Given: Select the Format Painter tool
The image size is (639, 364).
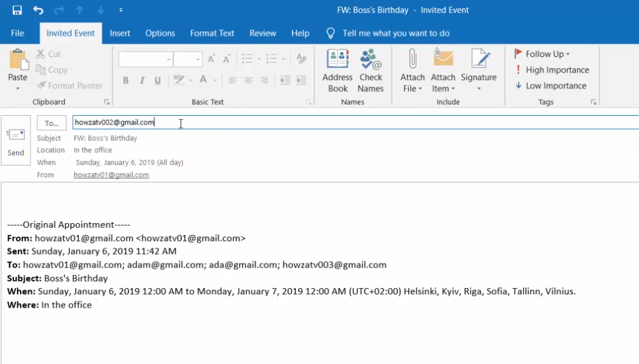Looking at the screenshot, I should (69, 86).
